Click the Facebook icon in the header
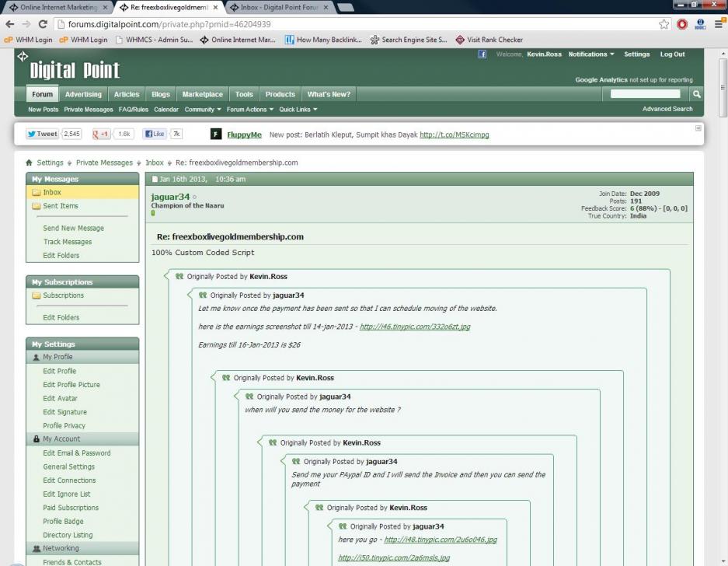This screenshot has width=728, height=566. [x=482, y=54]
